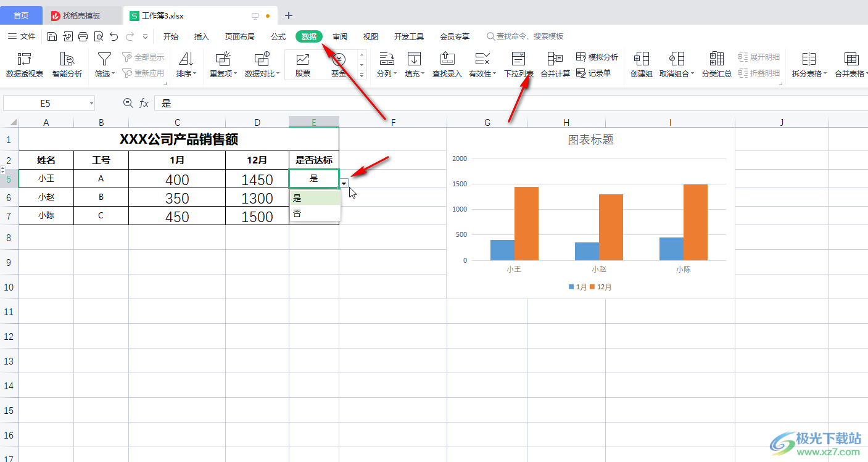Viewport: 868px width, 462px height.
Task: Select 是 option in the dropdown list
Action: point(315,198)
